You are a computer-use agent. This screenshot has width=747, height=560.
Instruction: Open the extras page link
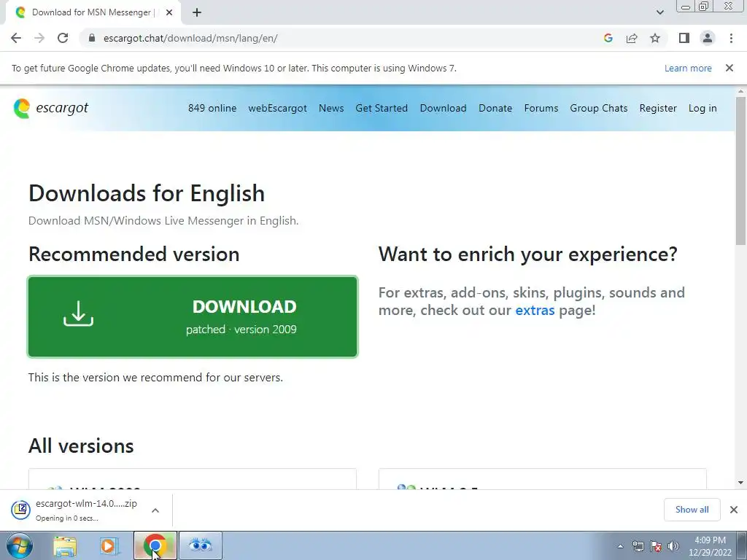pyautogui.click(x=535, y=311)
